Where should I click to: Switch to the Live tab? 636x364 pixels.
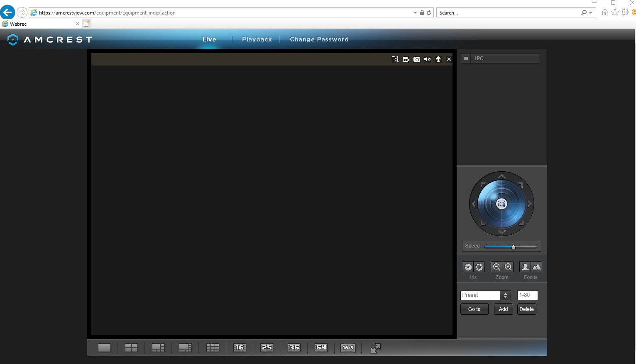tap(209, 39)
